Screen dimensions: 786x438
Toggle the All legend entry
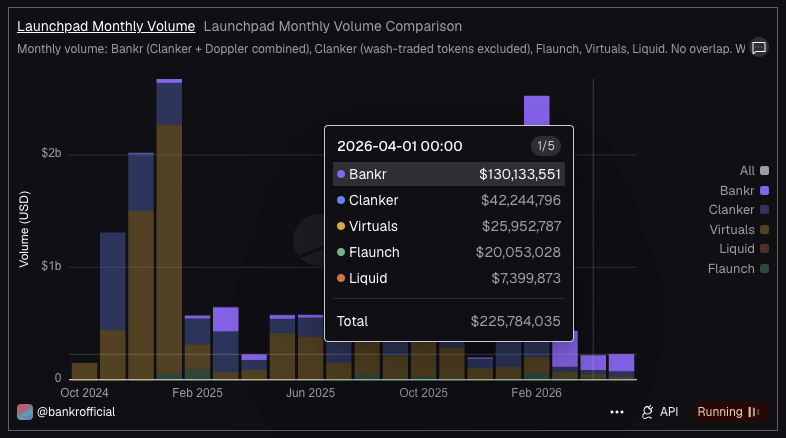point(754,171)
